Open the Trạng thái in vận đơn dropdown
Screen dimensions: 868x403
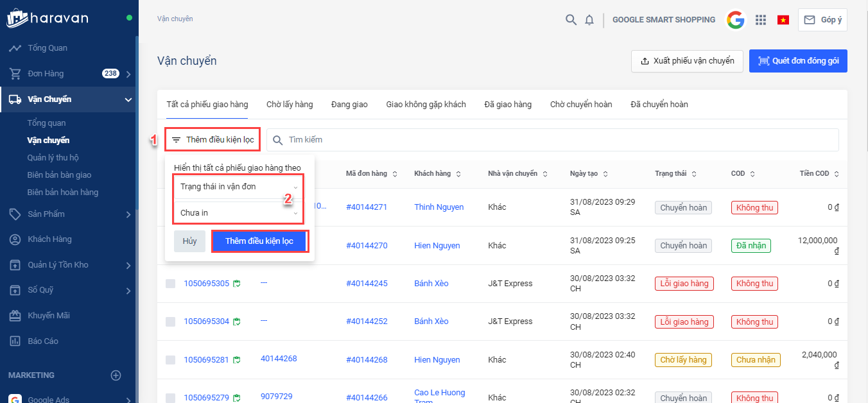[x=238, y=187]
